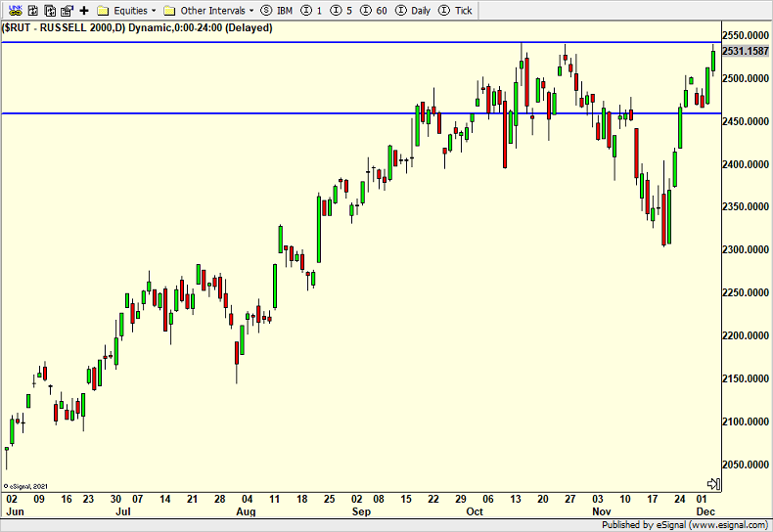This screenshot has width=773, height=532.
Task: Open the Other Intervals dropdown arrow
Action: tap(251, 11)
